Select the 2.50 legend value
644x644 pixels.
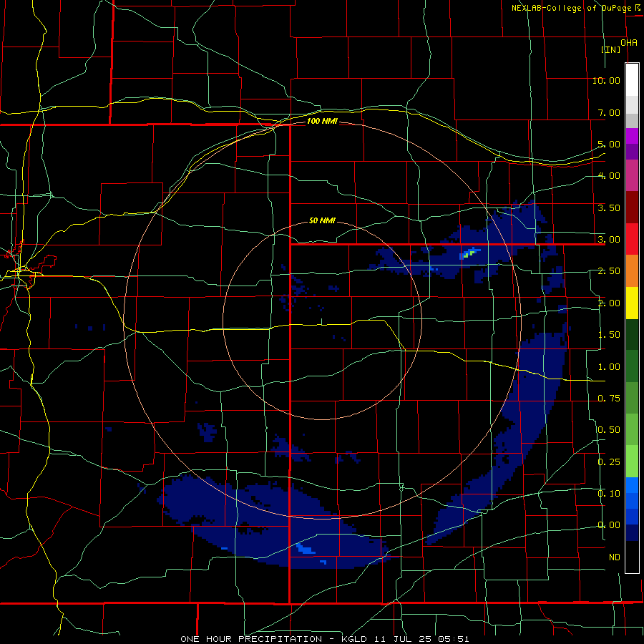609,271
